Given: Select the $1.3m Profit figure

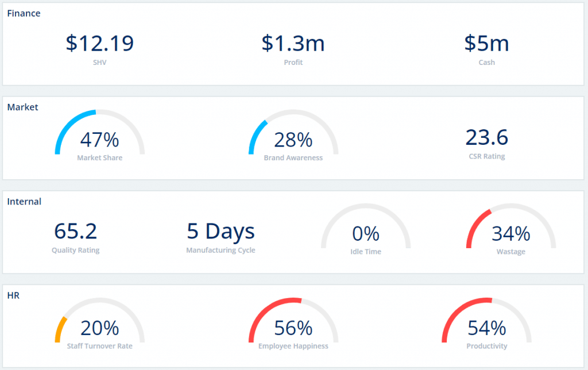Looking at the screenshot, I should pos(293,44).
